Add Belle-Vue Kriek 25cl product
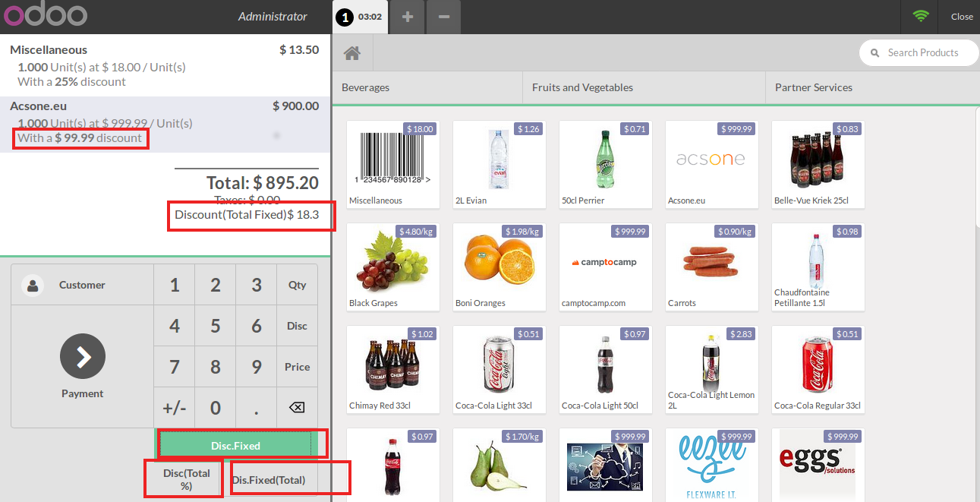This screenshot has width=980, height=502. (x=818, y=164)
